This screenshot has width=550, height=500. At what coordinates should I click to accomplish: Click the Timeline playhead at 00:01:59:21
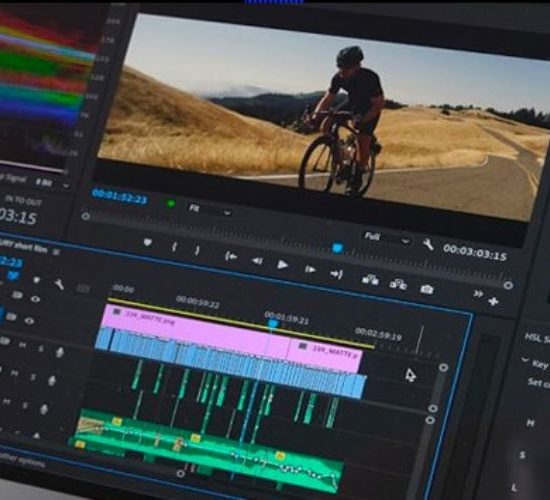pyautogui.click(x=273, y=323)
